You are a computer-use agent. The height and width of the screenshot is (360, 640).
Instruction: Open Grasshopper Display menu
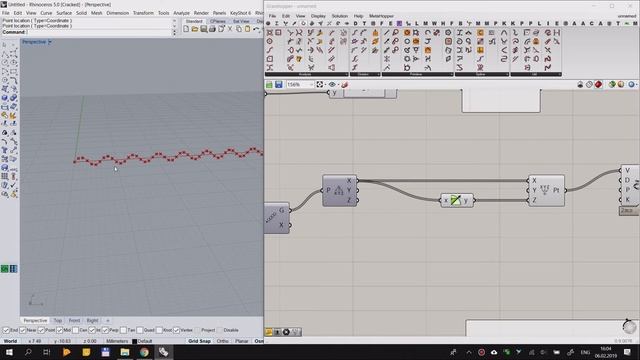click(318, 16)
